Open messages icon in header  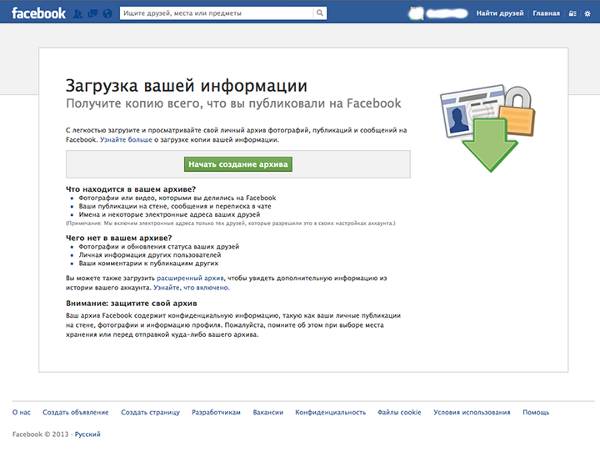pos(92,14)
